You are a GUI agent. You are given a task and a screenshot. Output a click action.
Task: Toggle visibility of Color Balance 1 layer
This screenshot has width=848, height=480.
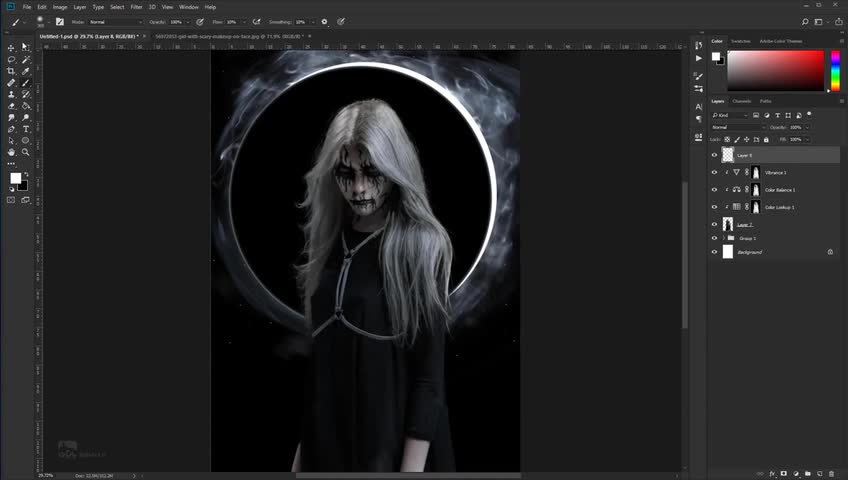coord(714,189)
